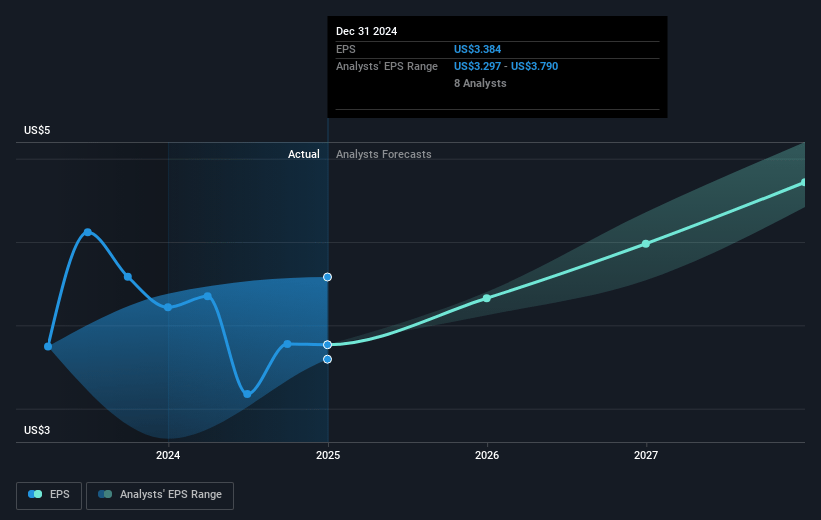Click the highest EPS peak point in 2023
Viewport: 821px width, 520px height.
pos(88,232)
